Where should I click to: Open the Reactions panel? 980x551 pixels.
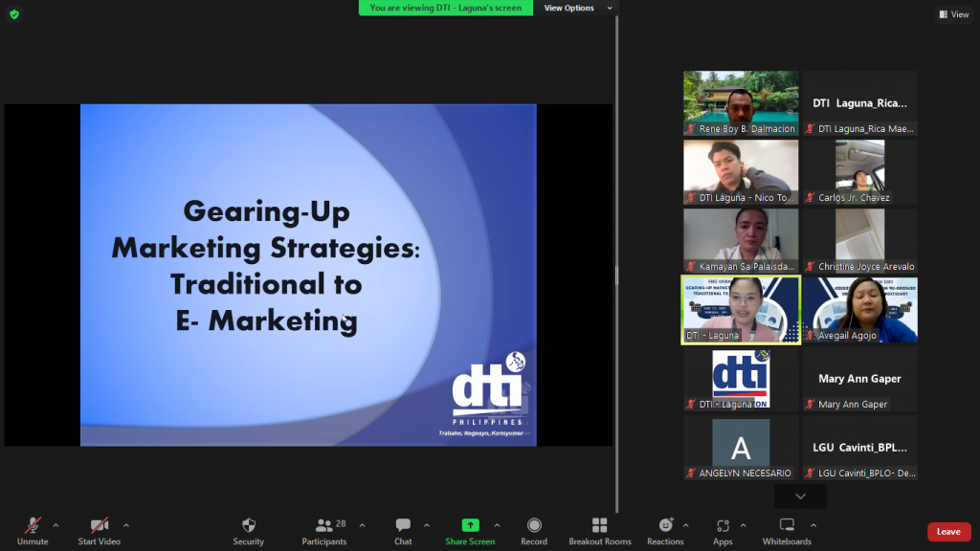(666, 530)
